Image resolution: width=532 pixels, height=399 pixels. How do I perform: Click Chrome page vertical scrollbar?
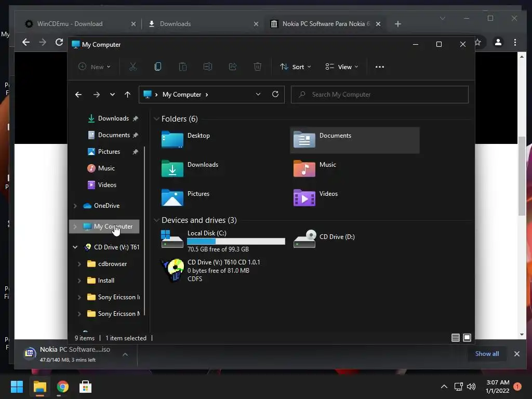pos(522,176)
